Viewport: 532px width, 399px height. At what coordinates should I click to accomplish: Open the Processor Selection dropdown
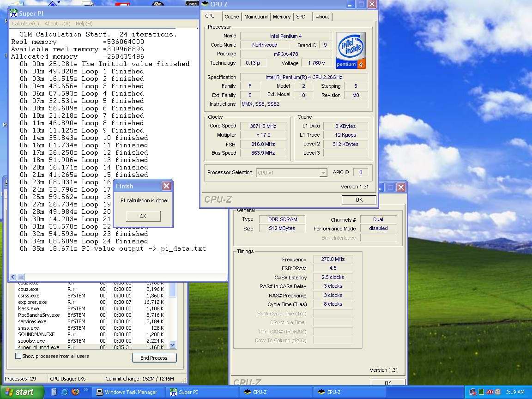(323, 173)
